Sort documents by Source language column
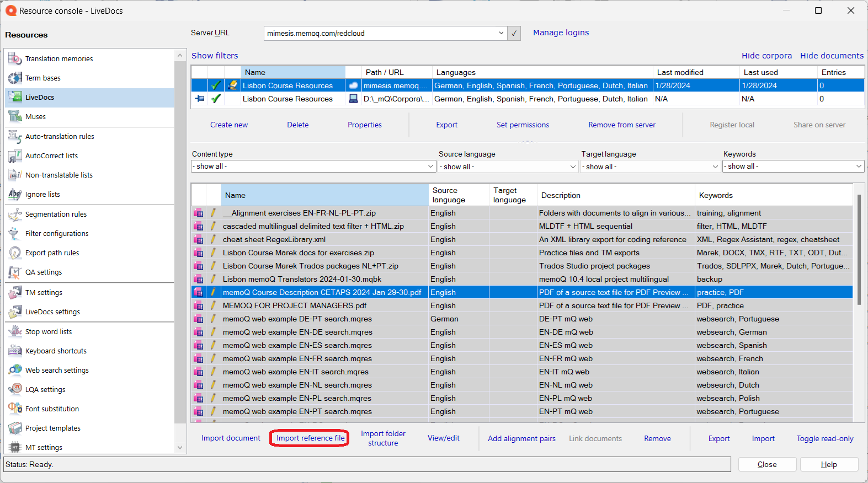The image size is (868, 483). point(458,195)
